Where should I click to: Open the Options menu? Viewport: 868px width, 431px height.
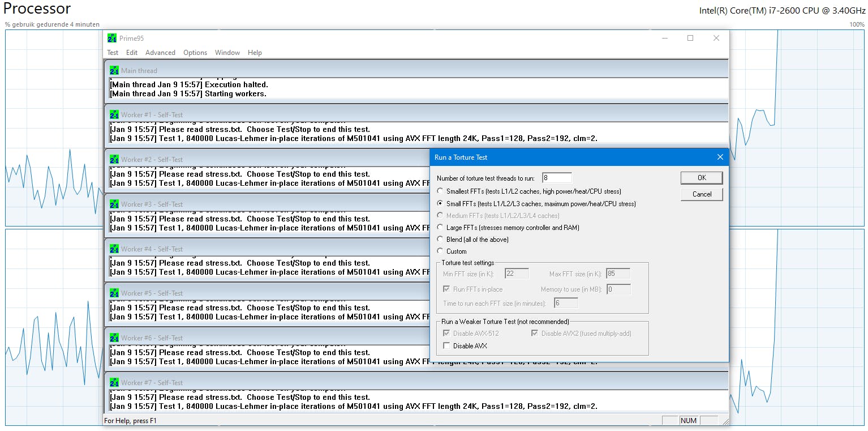(195, 53)
